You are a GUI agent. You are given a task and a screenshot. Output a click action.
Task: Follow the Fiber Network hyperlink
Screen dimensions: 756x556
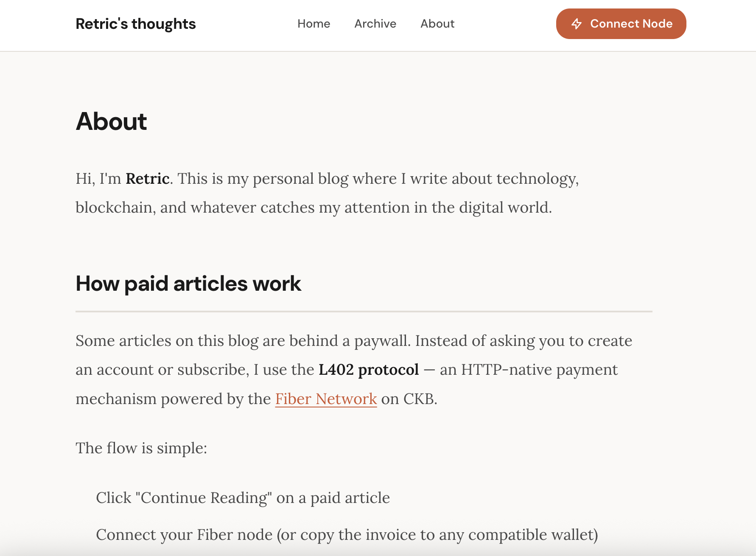pos(326,399)
